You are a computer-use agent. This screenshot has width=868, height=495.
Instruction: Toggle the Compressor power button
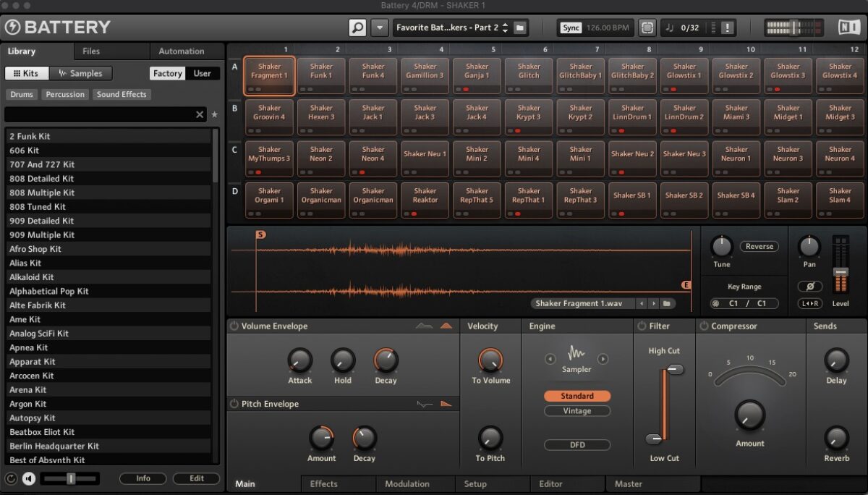pos(704,326)
